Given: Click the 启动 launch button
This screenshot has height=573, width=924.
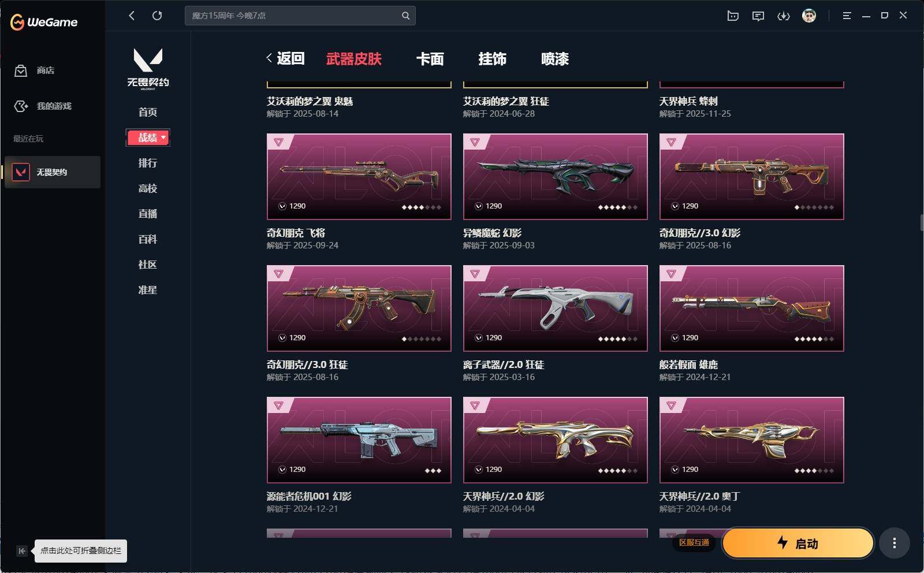Looking at the screenshot, I should pyautogui.click(x=798, y=543).
